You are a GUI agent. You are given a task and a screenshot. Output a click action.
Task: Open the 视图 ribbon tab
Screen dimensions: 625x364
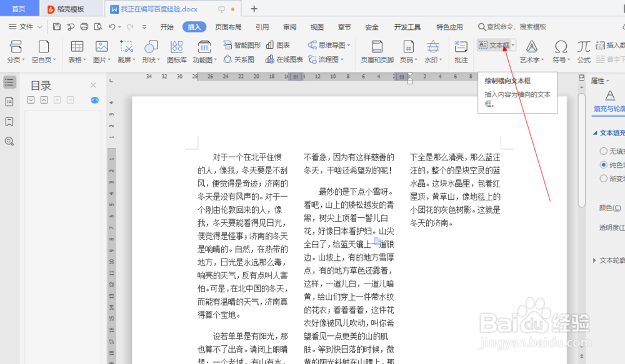point(317,27)
